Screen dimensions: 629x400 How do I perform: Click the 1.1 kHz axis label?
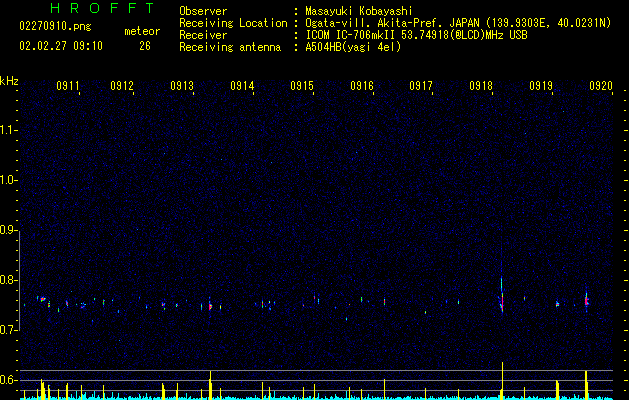coord(8,130)
